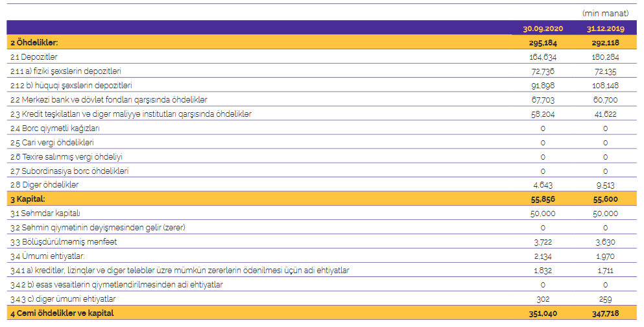Click the '3 Kapital:' section row
The width and height of the screenshot is (644, 327).
point(322,199)
